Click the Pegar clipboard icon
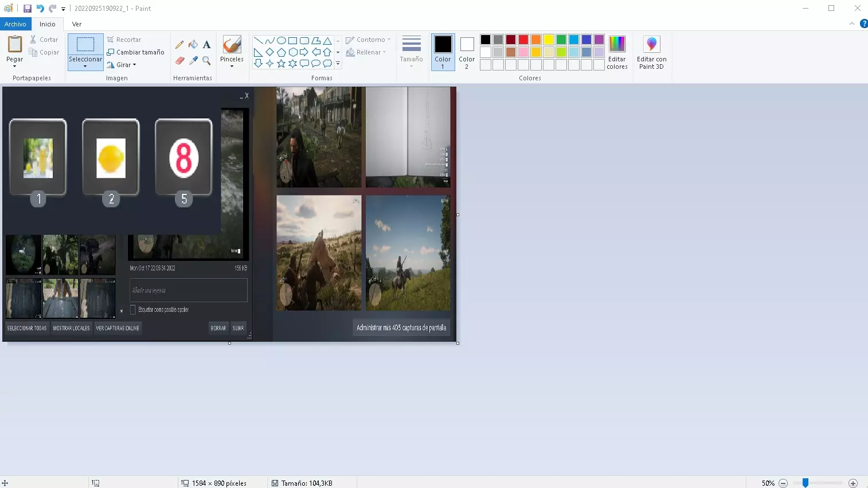Screen dimensions: 868x488 point(14,44)
